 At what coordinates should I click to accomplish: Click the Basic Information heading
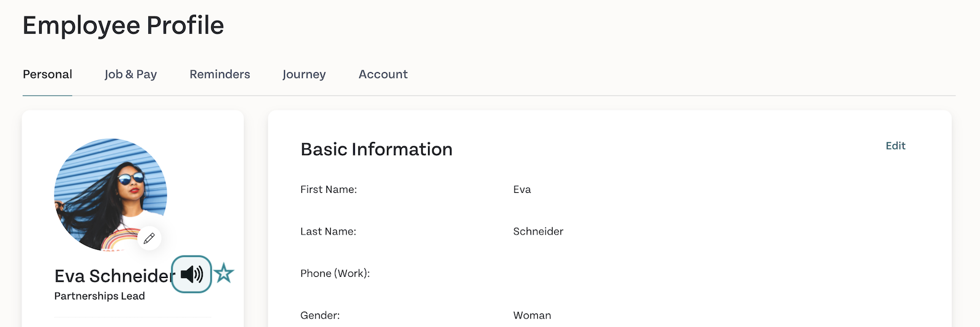[377, 149]
